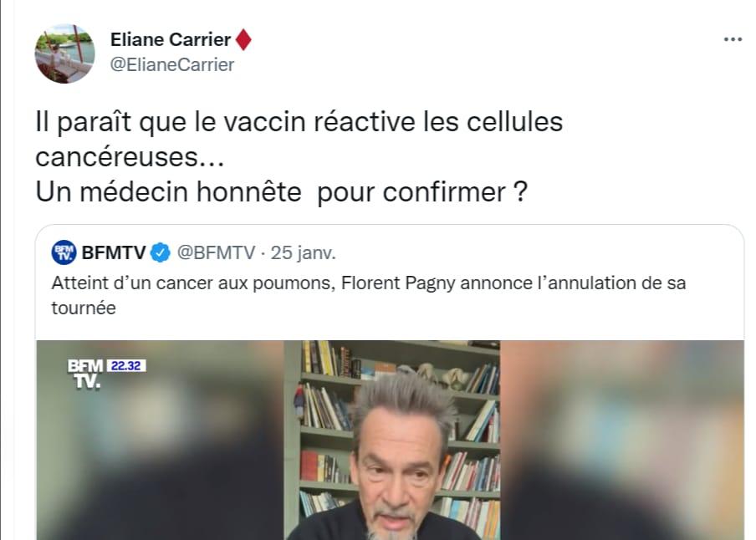Viewport: 756px width, 540px height.
Task: Click the line 'Un médecin honnête pour confirmer ?'
Action: click(x=282, y=192)
